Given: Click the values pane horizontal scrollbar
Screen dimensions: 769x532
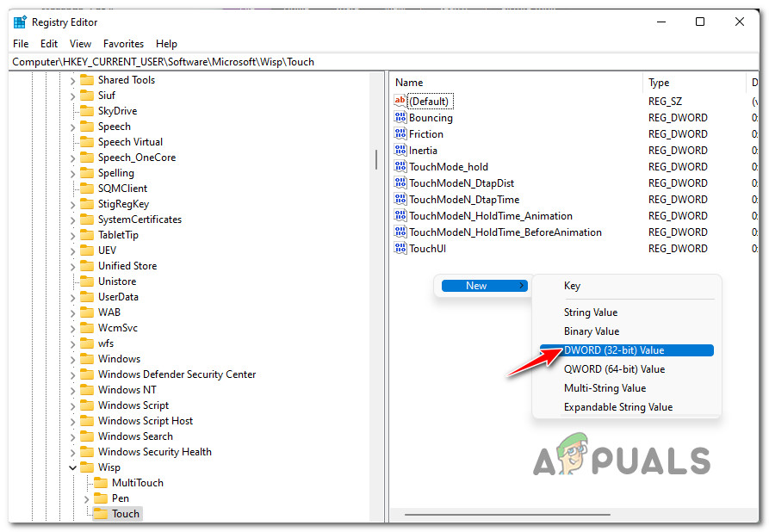Looking at the screenshot, I should (507, 515).
